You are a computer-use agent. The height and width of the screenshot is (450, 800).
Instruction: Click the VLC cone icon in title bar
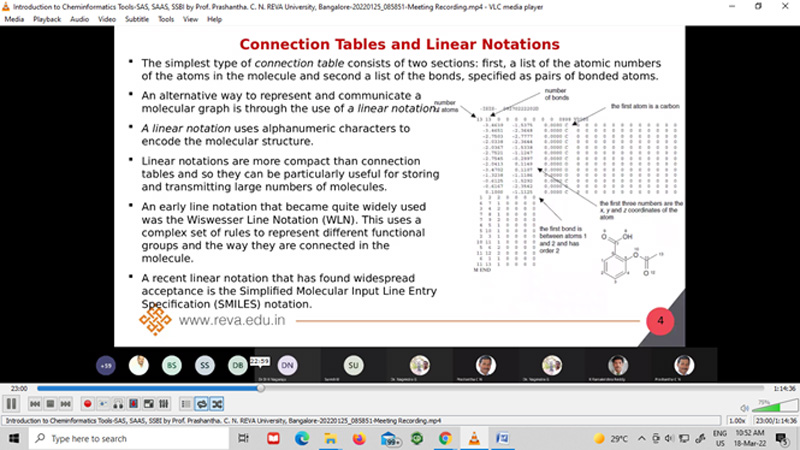pyautogui.click(x=6, y=7)
